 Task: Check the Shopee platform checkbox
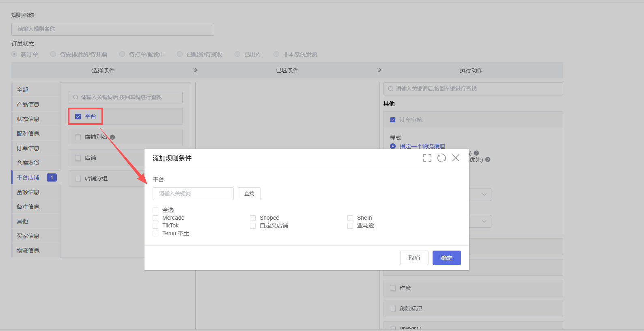[253, 218]
